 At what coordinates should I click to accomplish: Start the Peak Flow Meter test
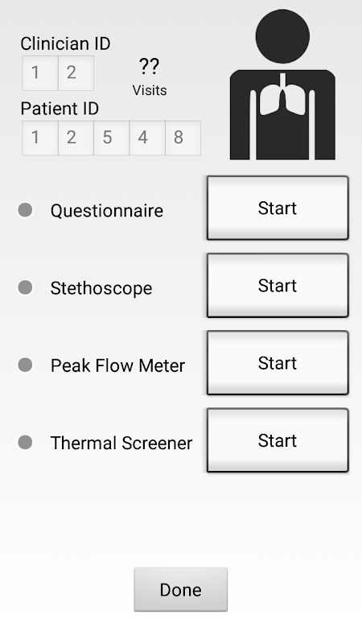pos(278,363)
